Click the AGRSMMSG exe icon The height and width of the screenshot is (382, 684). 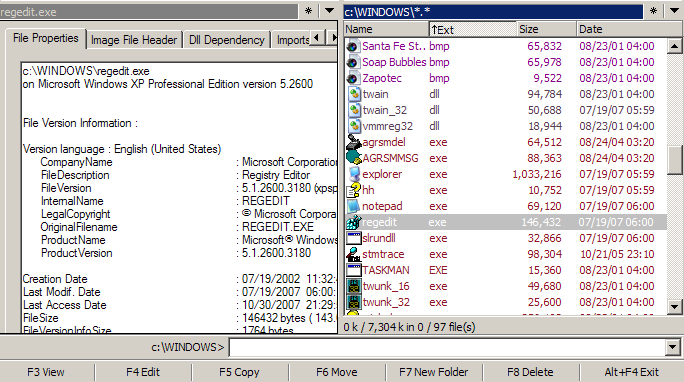point(354,158)
